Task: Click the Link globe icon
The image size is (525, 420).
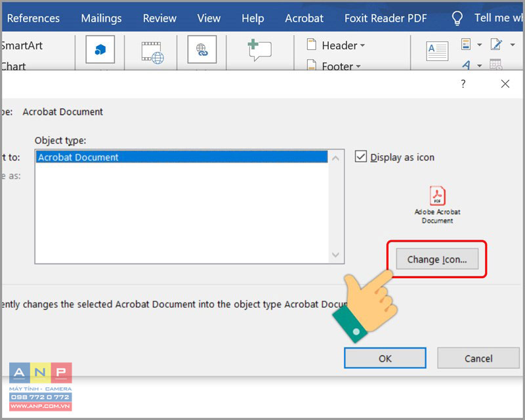Action: [202, 50]
